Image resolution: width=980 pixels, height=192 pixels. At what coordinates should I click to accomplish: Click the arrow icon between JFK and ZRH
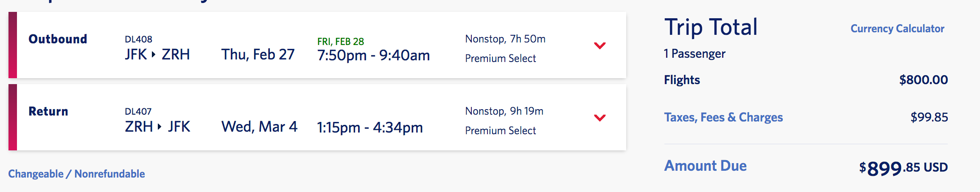[154, 54]
